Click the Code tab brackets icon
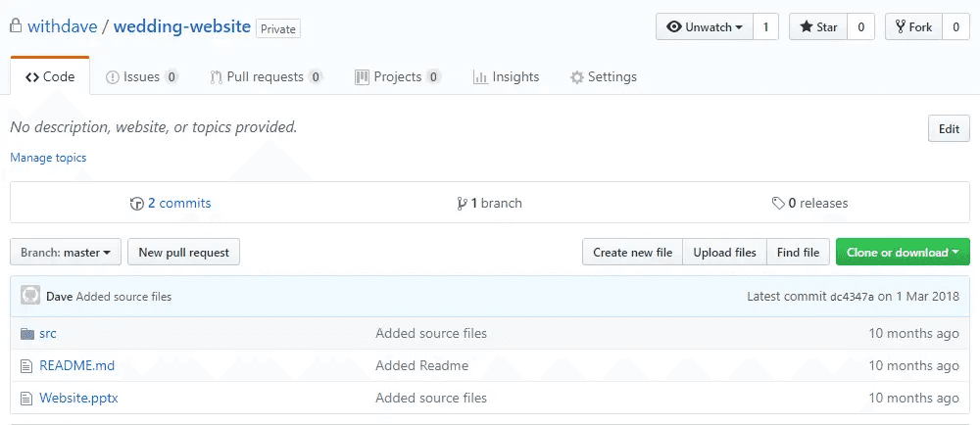Image resolution: width=980 pixels, height=425 pixels. [32, 77]
